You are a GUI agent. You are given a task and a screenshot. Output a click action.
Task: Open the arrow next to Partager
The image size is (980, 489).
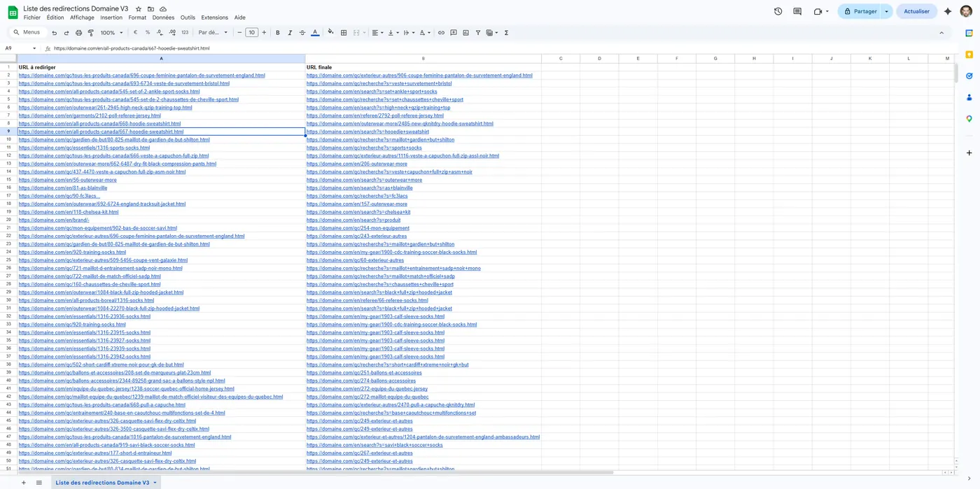(887, 11)
